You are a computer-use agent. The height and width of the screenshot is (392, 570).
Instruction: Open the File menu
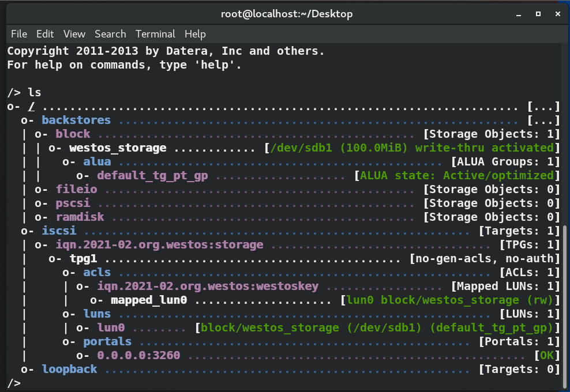(19, 34)
